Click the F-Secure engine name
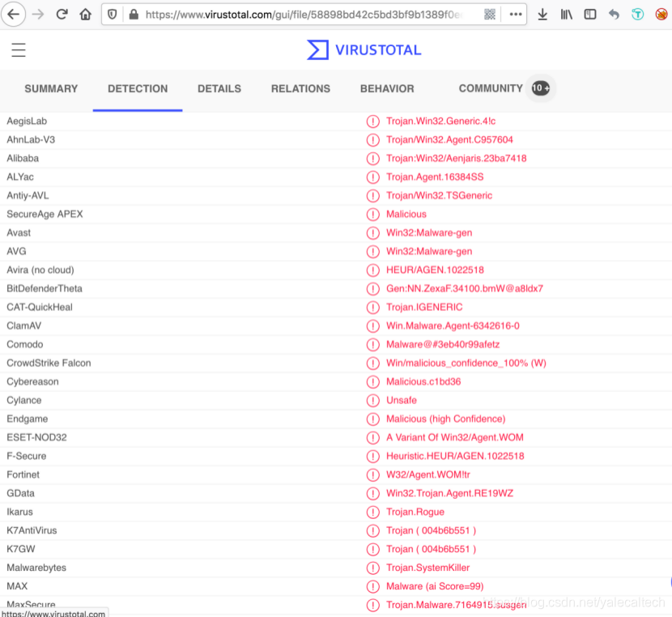 [26, 457]
